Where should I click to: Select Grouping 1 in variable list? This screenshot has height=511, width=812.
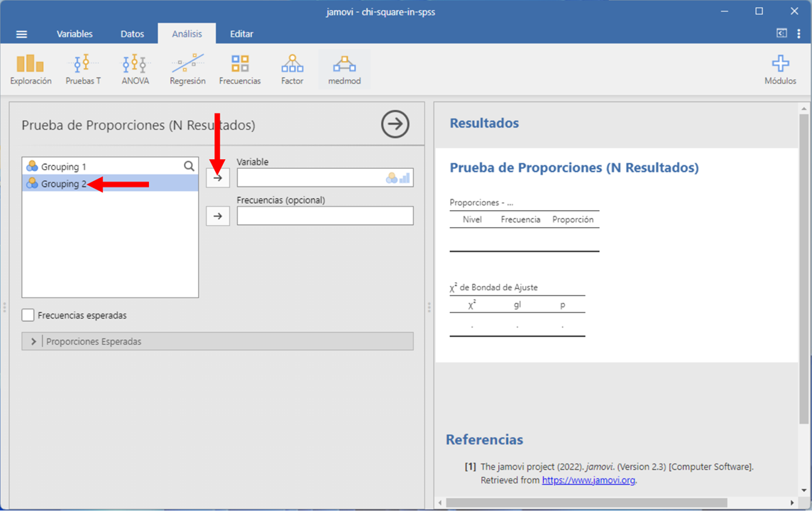pyautogui.click(x=64, y=167)
